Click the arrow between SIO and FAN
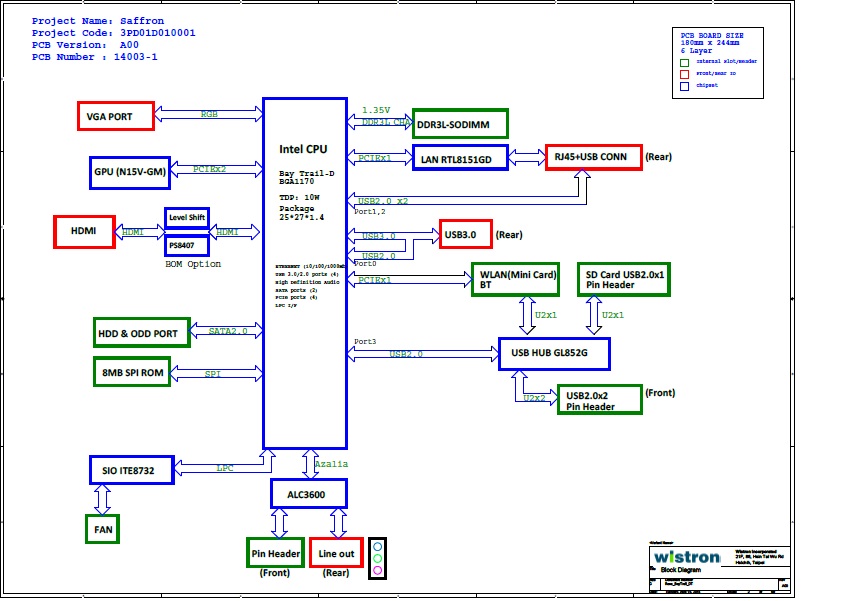The width and height of the screenshot is (851, 601). coord(102,498)
